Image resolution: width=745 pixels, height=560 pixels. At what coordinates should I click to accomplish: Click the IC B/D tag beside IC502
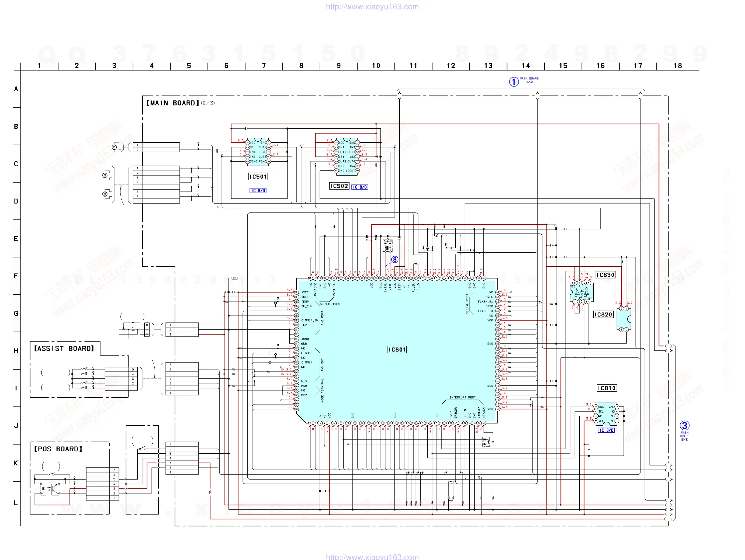click(x=360, y=187)
